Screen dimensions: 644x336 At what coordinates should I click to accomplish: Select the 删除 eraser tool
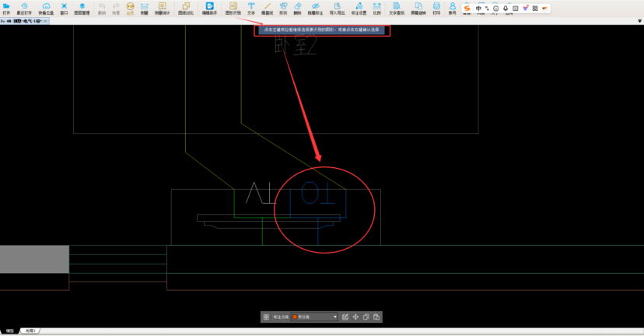coord(298,8)
